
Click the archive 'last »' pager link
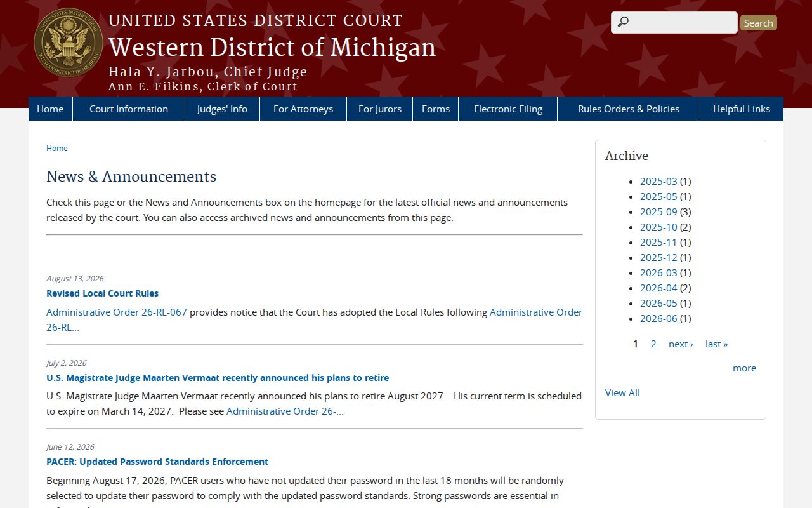[x=717, y=344]
